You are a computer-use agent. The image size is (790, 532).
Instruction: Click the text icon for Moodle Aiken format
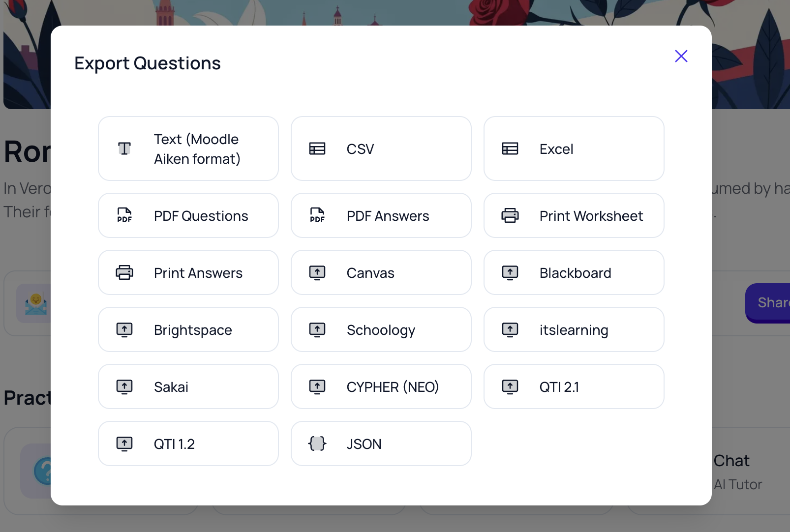pyautogui.click(x=124, y=148)
